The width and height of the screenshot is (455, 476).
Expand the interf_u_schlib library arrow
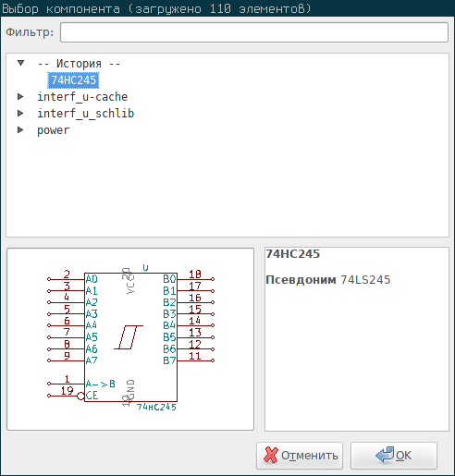pyautogui.click(x=20, y=114)
